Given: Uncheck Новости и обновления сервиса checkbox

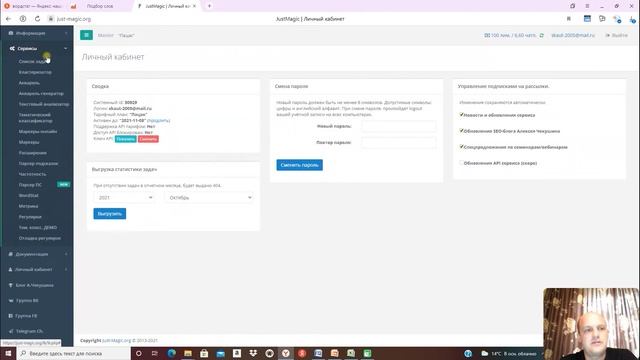Looking at the screenshot, I should point(462,115).
